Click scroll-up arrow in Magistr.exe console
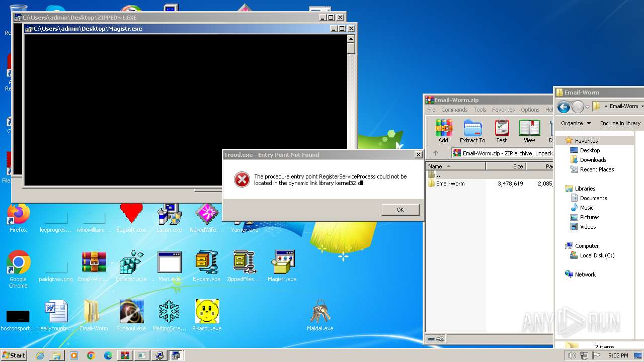This screenshot has width=644, height=362. pyautogui.click(x=351, y=39)
